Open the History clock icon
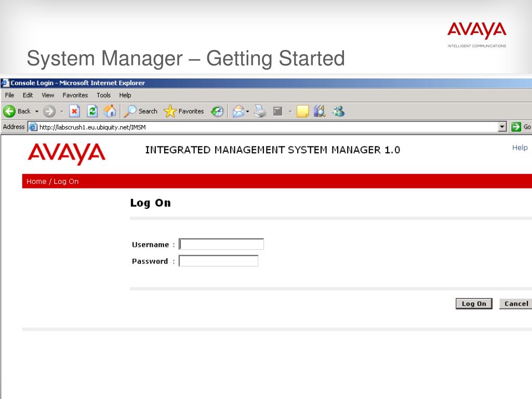This screenshot has width=532, height=399. [x=217, y=111]
